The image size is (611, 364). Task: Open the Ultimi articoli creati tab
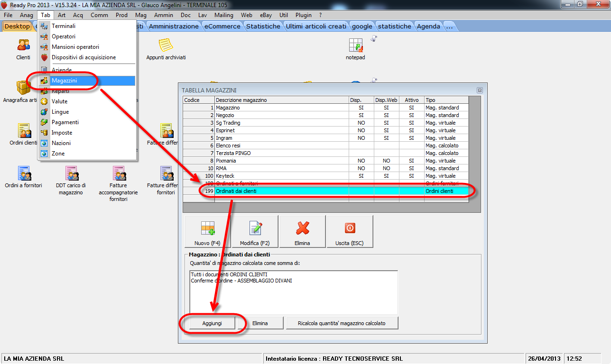click(316, 26)
